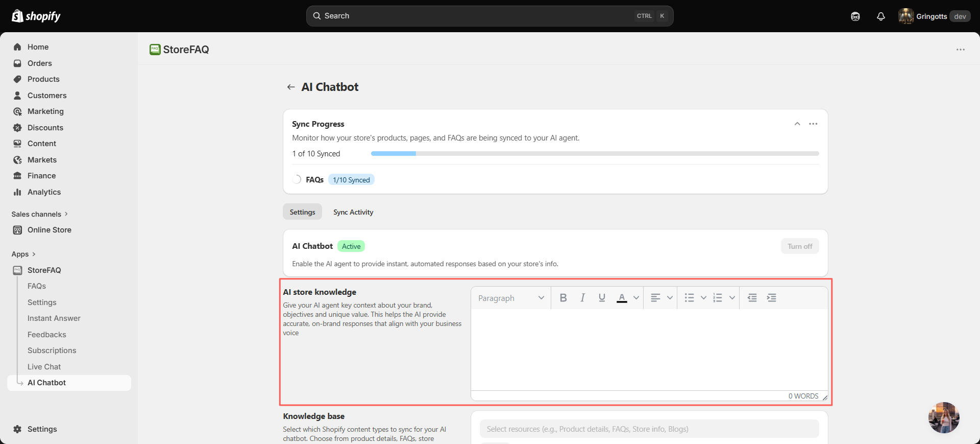The image size is (980, 444).
Task: Open numbered list style dropdown arrow
Action: click(732, 298)
